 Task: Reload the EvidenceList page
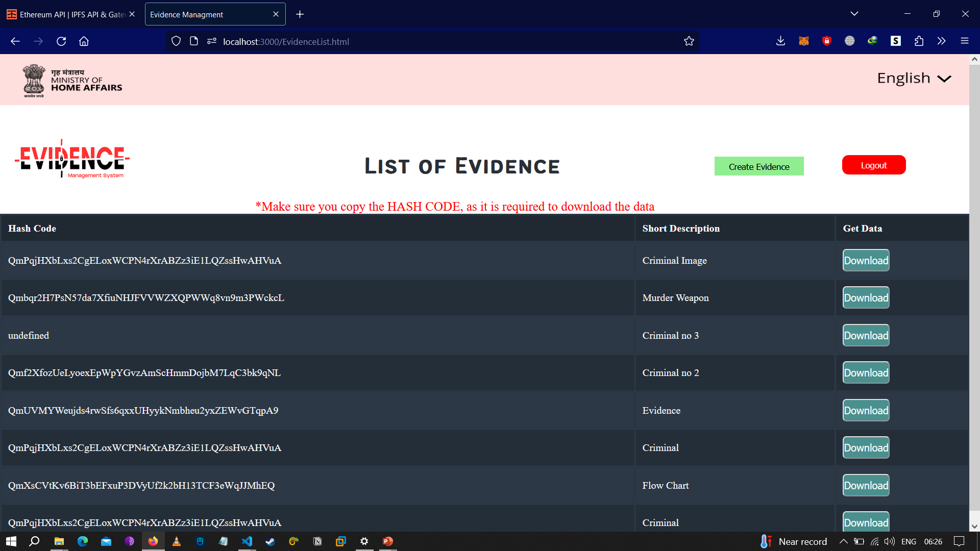[61, 41]
